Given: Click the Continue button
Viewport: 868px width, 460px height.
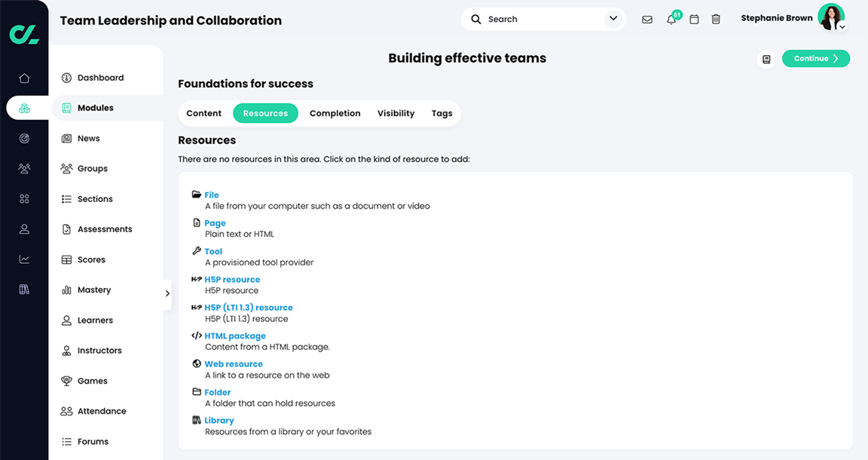Looking at the screenshot, I should click(x=815, y=58).
